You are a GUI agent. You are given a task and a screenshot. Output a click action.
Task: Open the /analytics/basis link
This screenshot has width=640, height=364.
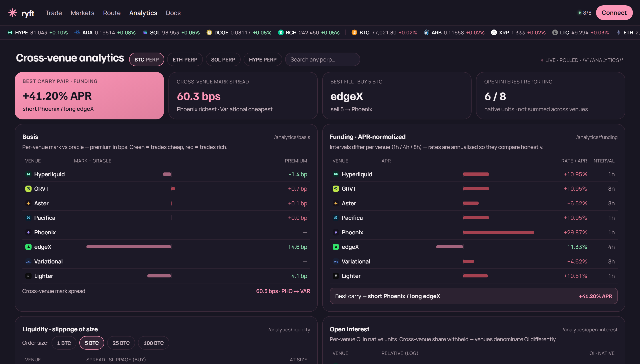click(292, 137)
